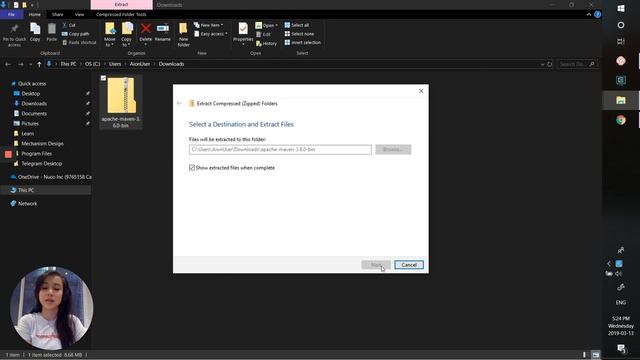Expand the address bar history dropdown

(x=542, y=64)
